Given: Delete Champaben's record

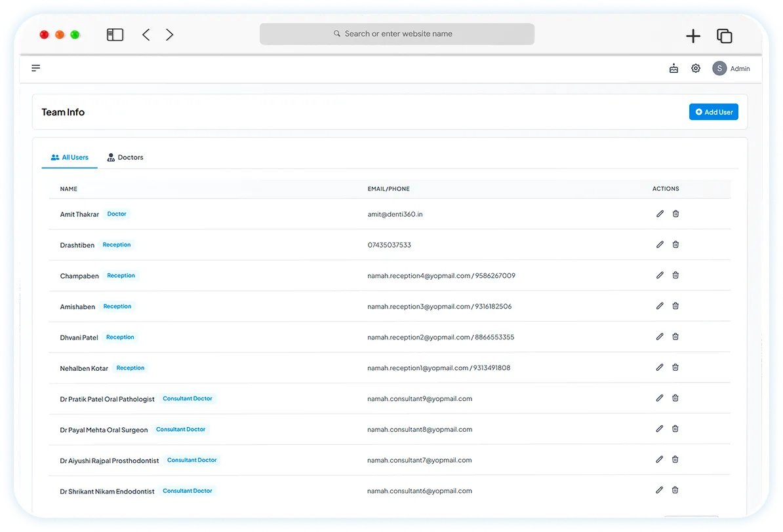Looking at the screenshot, I should pyautogui.click(x=675, y=275).
